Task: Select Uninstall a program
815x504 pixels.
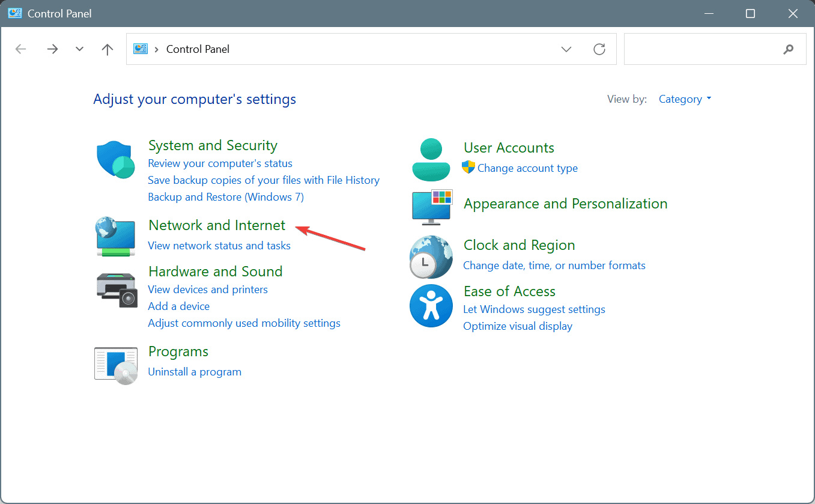Action: 195,372
